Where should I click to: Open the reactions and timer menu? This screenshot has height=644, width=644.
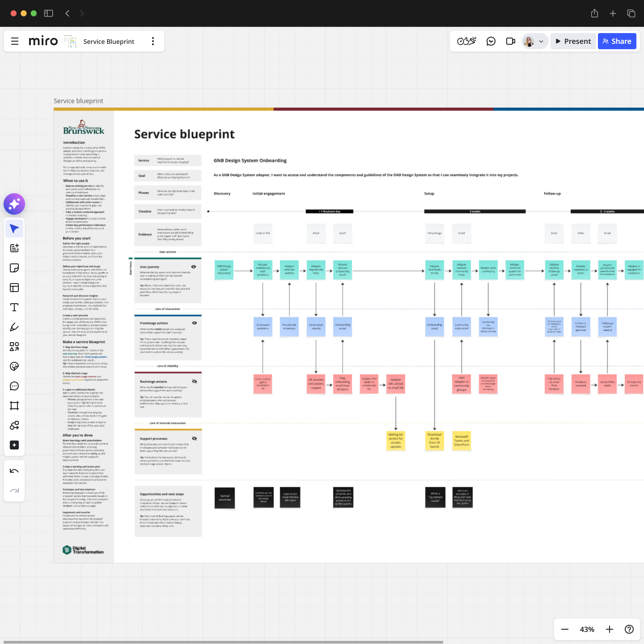[466, 41]
